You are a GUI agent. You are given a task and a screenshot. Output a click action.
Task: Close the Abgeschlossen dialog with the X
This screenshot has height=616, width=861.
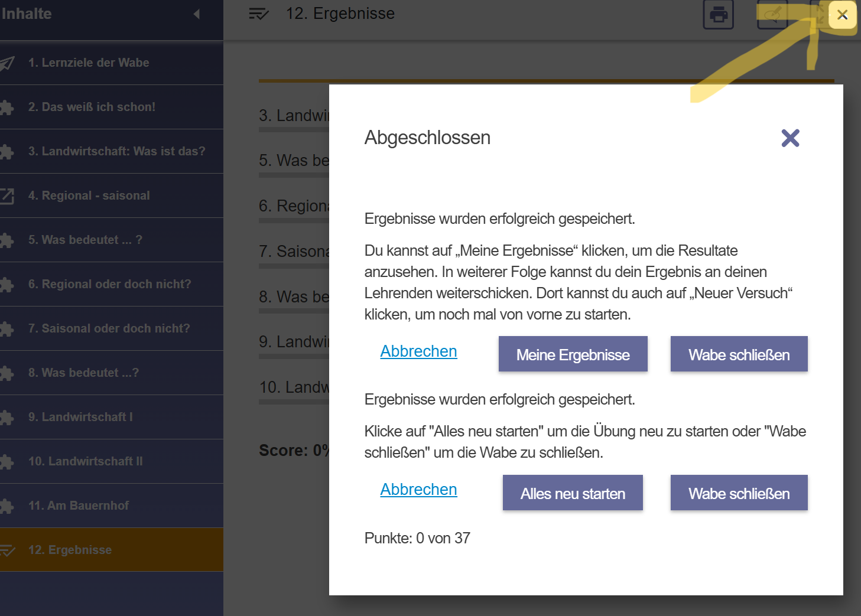(x=790, y=138)
